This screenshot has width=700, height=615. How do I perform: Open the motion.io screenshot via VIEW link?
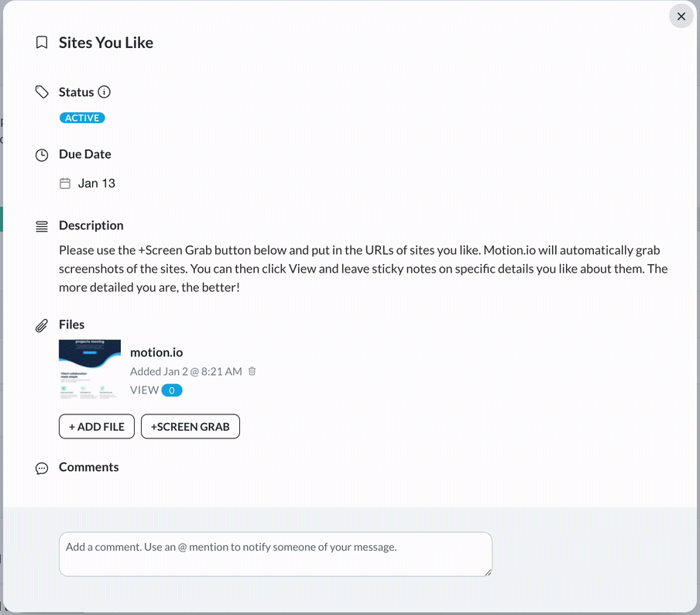coord(143,390)
